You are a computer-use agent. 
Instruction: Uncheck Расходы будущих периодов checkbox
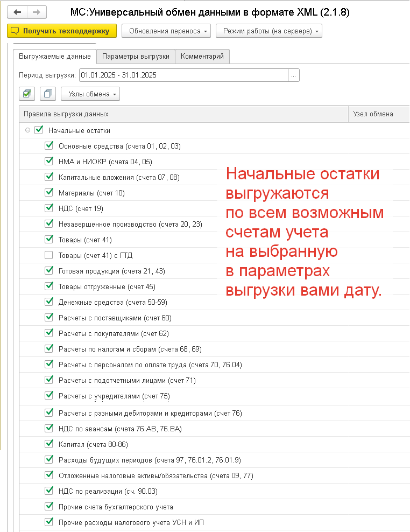coord(49,459)
